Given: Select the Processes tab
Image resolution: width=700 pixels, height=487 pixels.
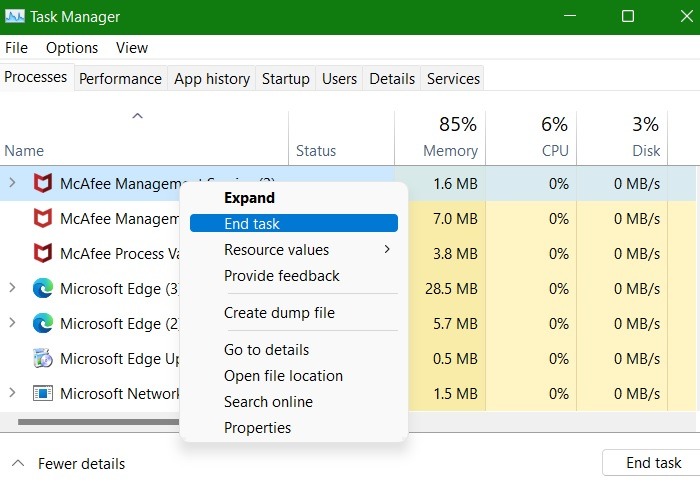Looking at the screenshot, I should click(x=36, y=77).
